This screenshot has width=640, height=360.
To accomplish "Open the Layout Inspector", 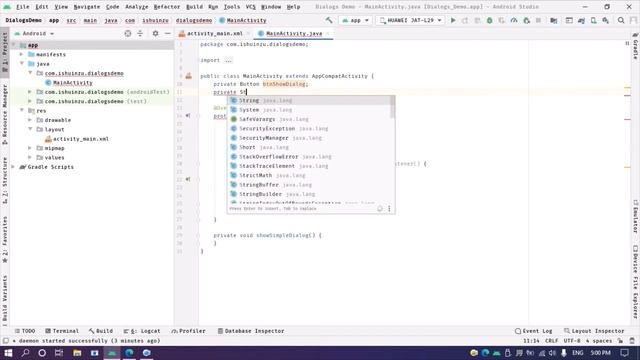I will pyautogui.click(x=594, y=331).
